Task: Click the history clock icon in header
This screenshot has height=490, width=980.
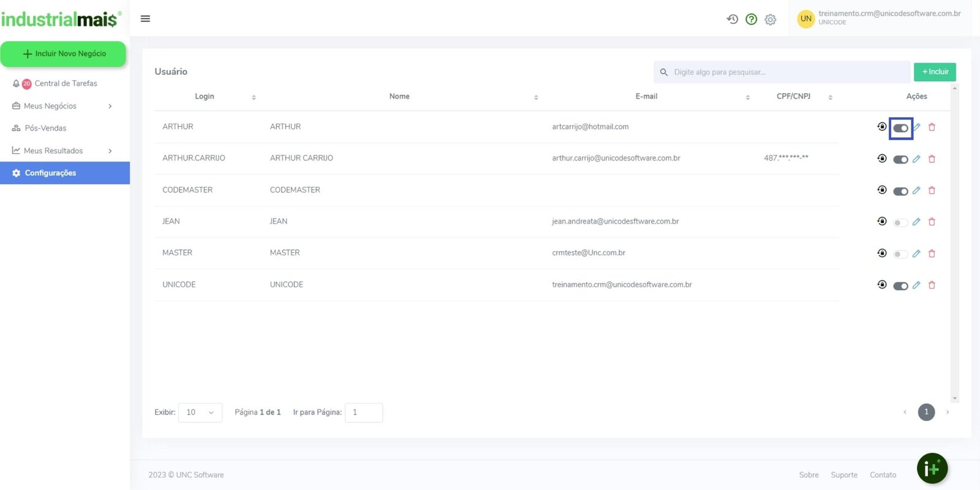Action: [x=732, y=19]
